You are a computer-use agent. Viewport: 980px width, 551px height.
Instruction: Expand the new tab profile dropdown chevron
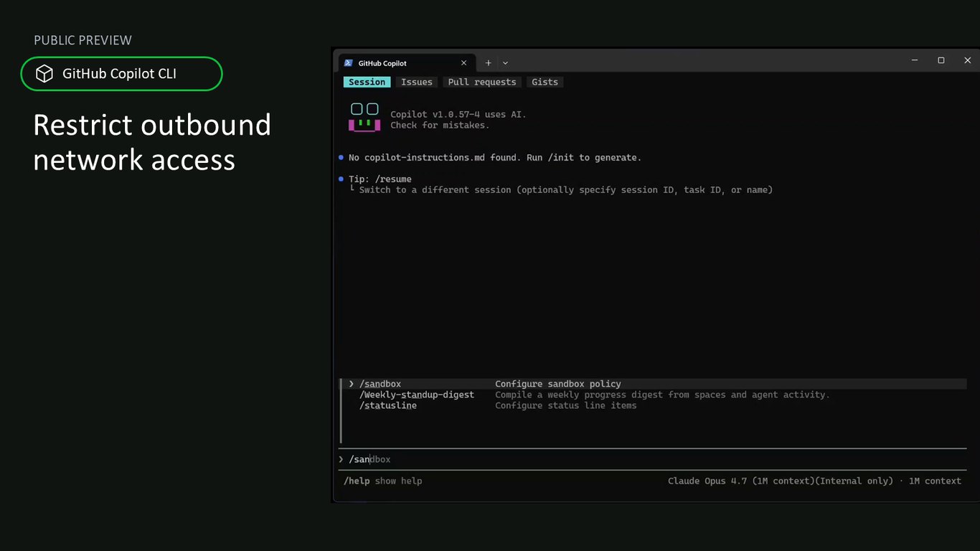tap(505, 63)
